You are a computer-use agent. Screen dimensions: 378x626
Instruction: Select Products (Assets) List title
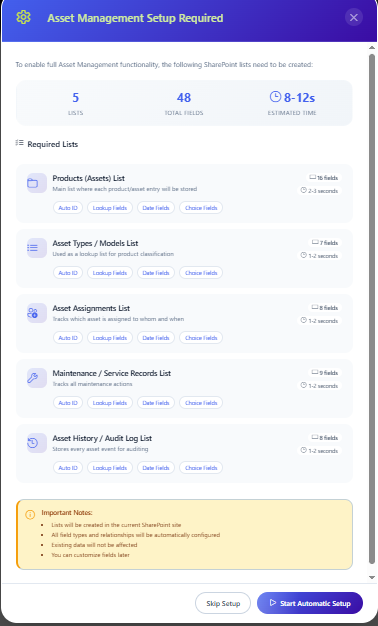[89, 178]
